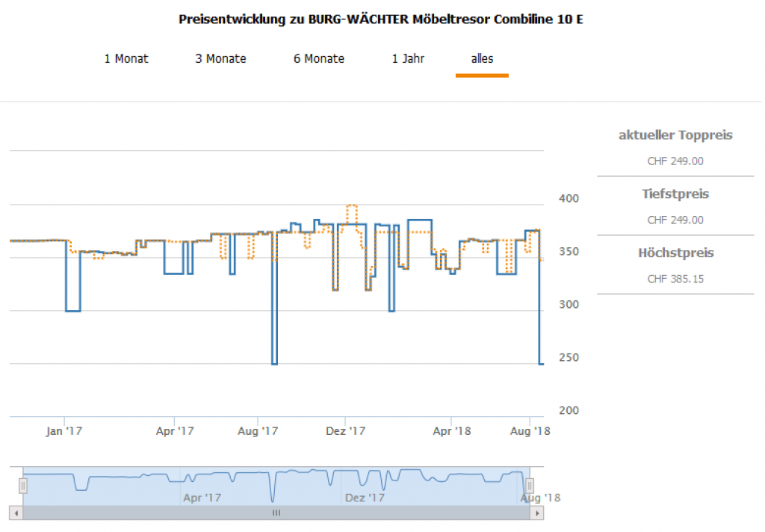Click the "Dez '17" label in the navigator
765x532 pixels.
pyautogui.click(x=365, y=497)
